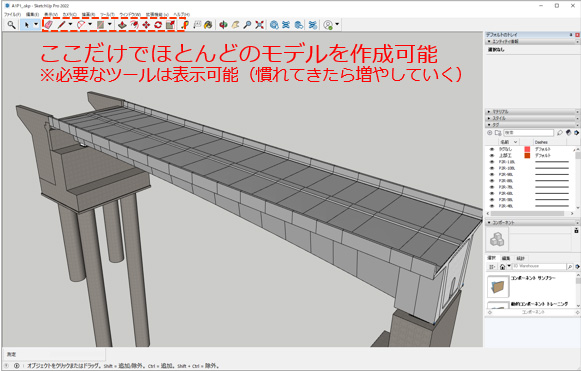
Task: Expand the マテリアル panel
Action: (532, 111)
